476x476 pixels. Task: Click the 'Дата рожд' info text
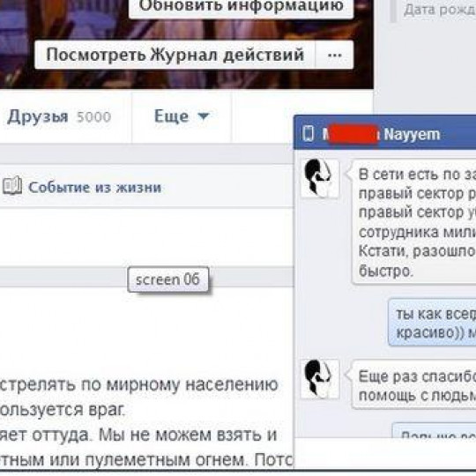[440, 10]
